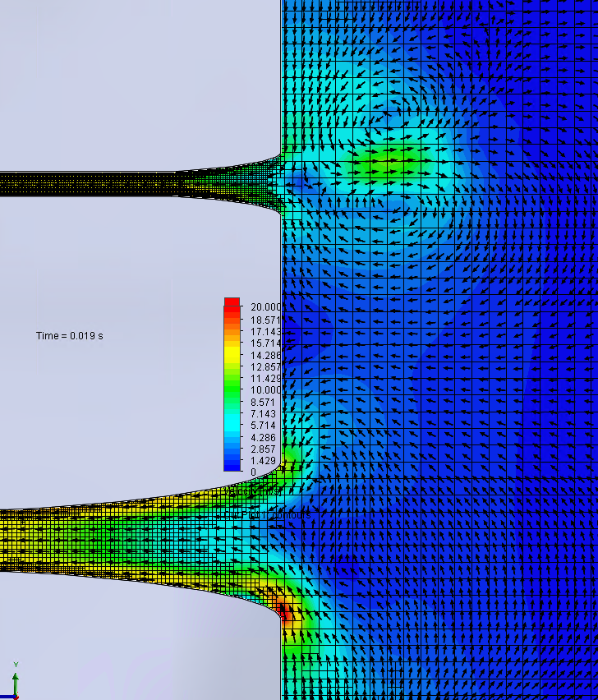Viewport: 598px width, 700px height.
Task: Click the 20.000 legend maximum value
Action: coord(266,307)
